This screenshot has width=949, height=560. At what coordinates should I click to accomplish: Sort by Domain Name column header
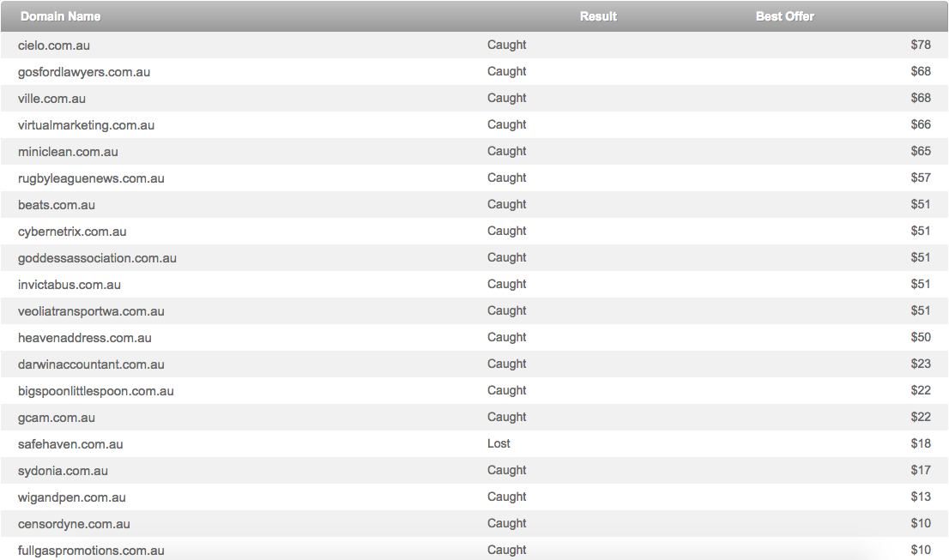click(x=61, y=16)
